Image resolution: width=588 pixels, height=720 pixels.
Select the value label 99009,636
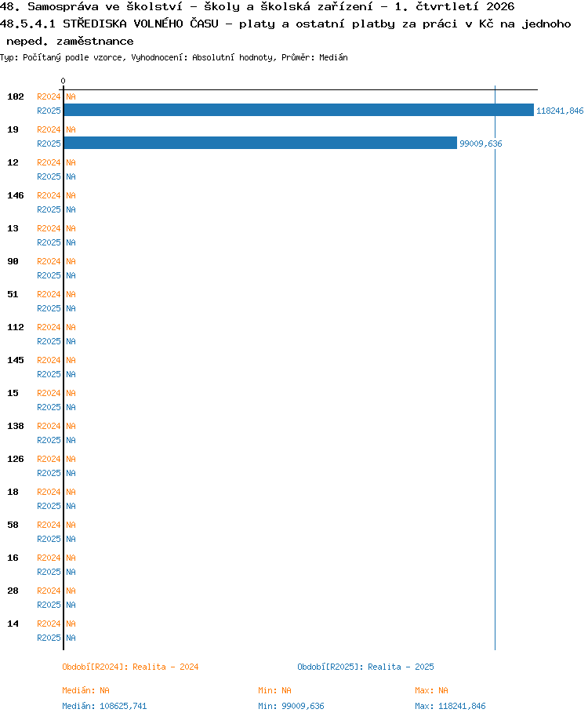click(x=481, y=144)
